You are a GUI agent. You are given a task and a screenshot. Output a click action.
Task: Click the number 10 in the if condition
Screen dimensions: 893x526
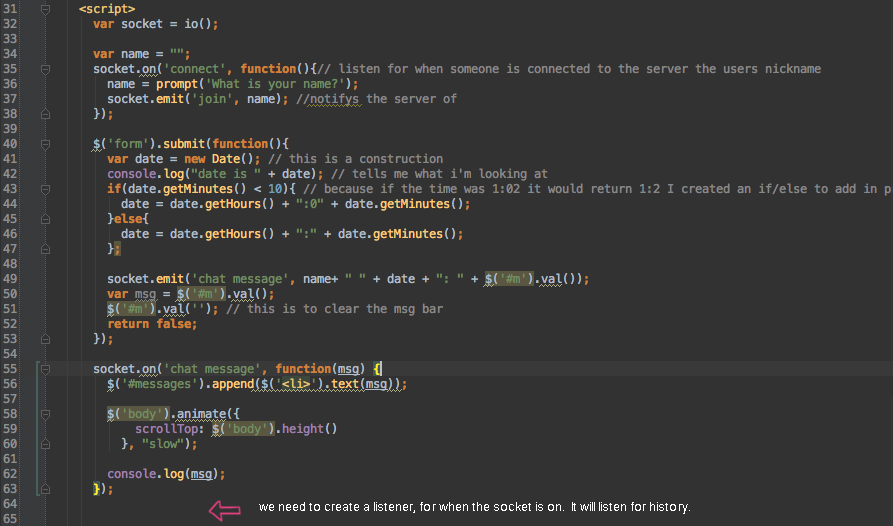(275, 189)
